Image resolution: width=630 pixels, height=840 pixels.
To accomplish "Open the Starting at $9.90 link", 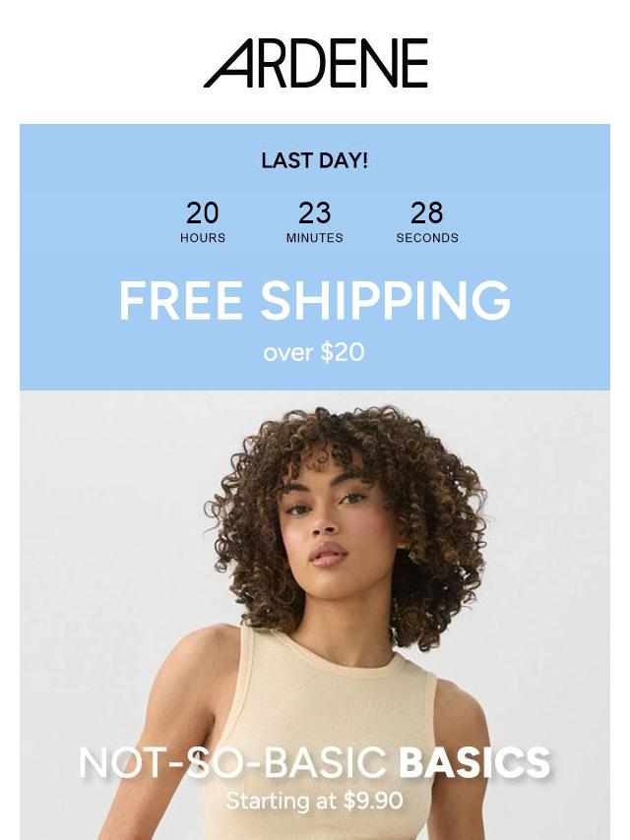I will 315,801.
